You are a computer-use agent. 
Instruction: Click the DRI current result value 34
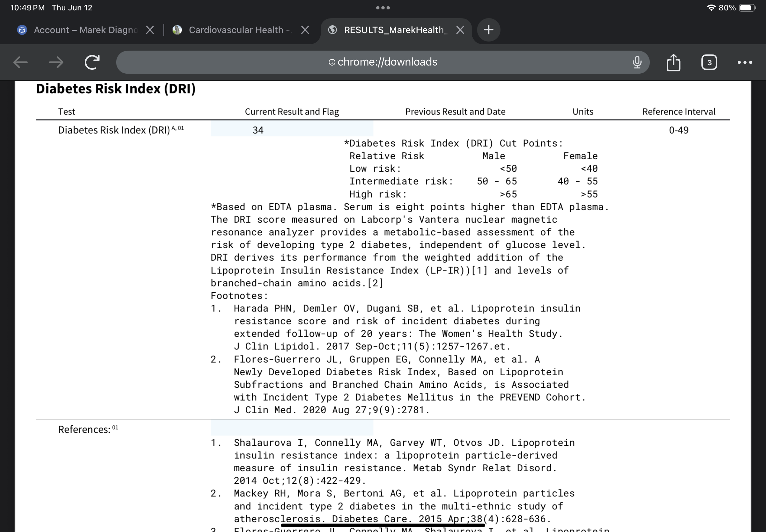258,130
